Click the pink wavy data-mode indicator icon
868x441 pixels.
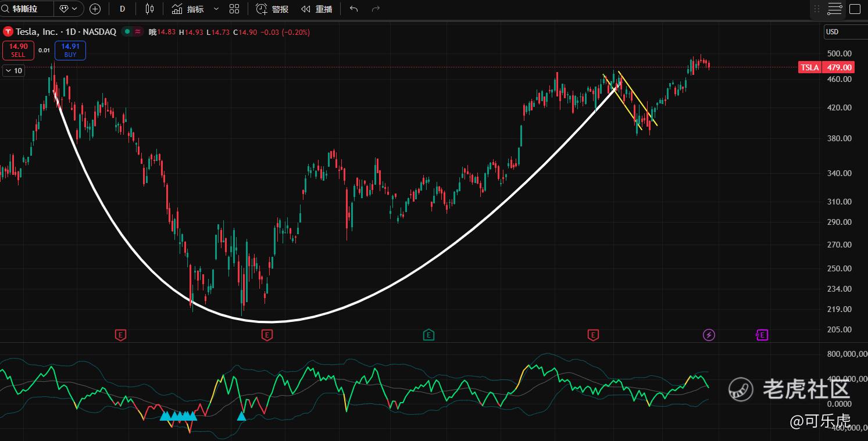pos(138,32)
